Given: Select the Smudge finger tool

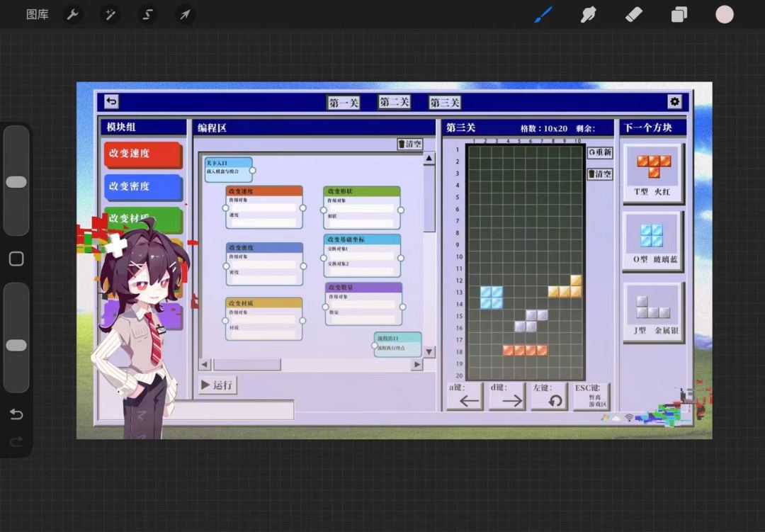Looking at the screenshot, I should coord(589,15).
